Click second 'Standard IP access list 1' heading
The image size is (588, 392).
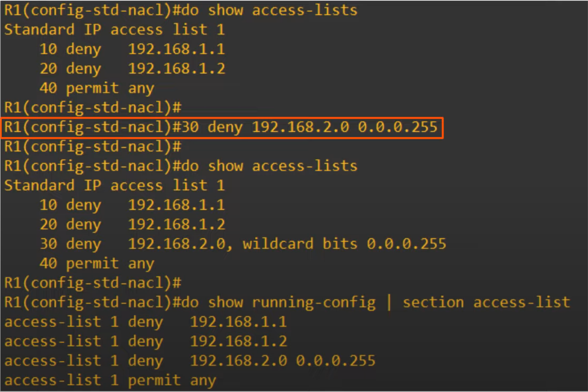click(x=114, y=186)
